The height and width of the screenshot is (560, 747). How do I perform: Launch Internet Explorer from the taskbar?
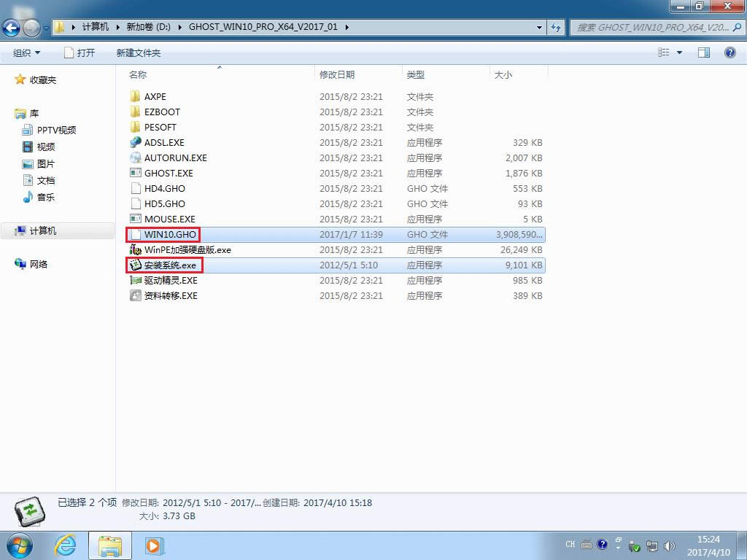click(65, 545)
